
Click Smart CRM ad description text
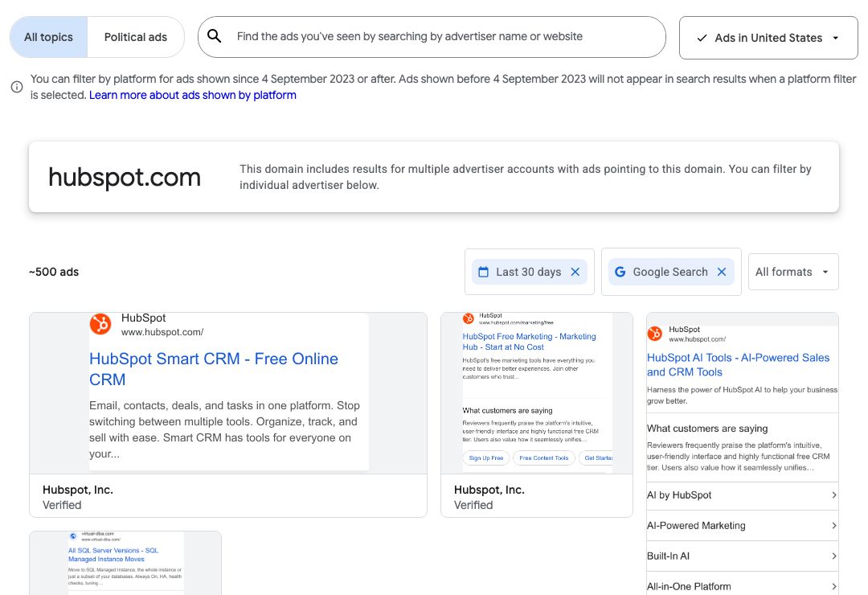click(224, 429)
